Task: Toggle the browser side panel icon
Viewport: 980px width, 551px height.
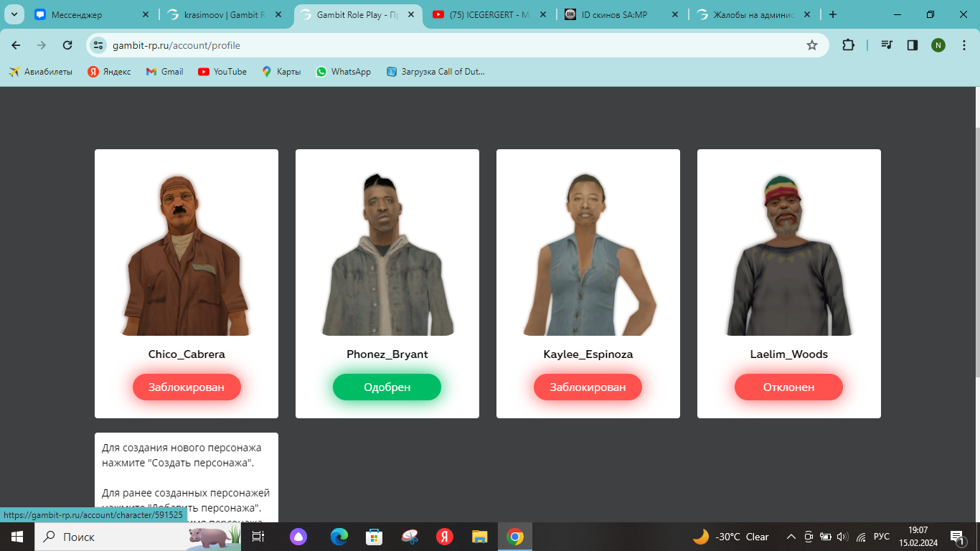Action: tap(913, 45)
